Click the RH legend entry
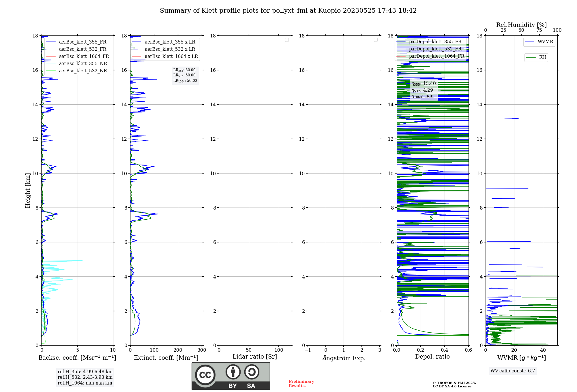 point(536,57)
